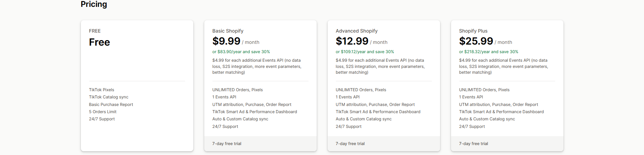
Task: Click the Pricing section heading
Action: [94, 4]
